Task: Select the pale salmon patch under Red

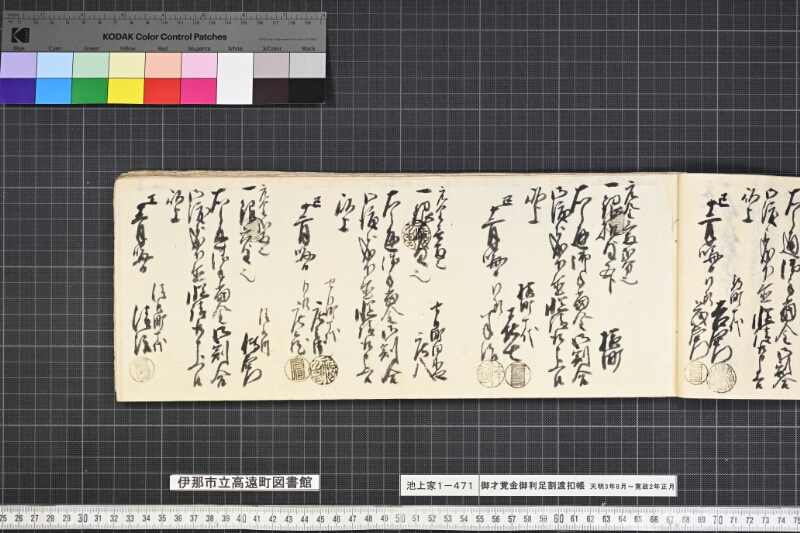Action: (163, 65)
